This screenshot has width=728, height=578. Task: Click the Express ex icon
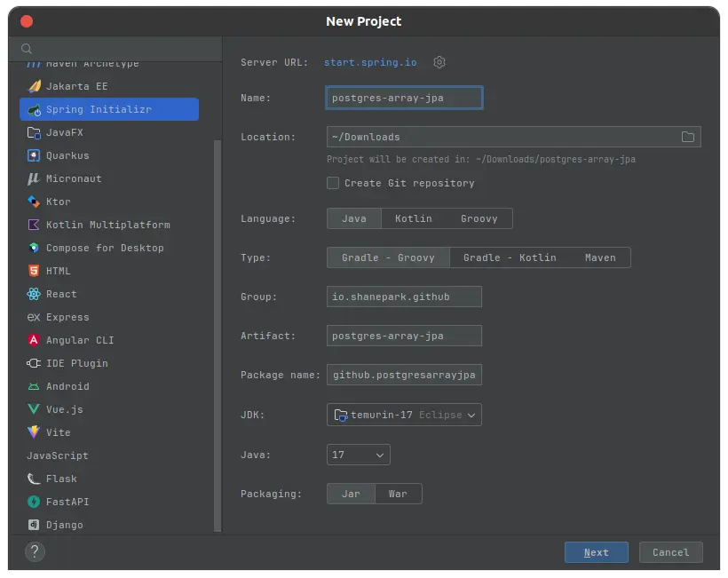34,317
